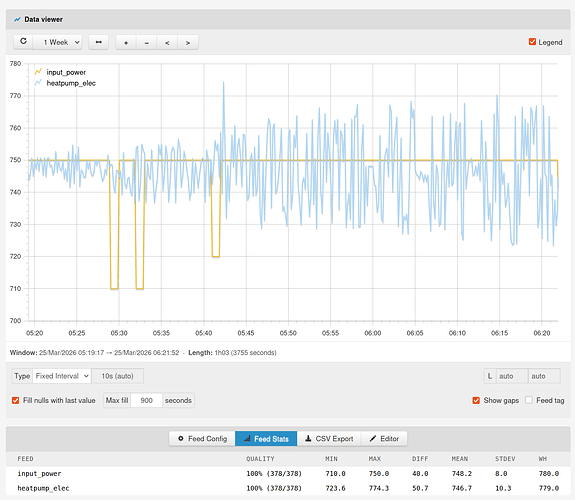
Task: Pan the graph right with the arrow
Action: click(x=188, y=43)
